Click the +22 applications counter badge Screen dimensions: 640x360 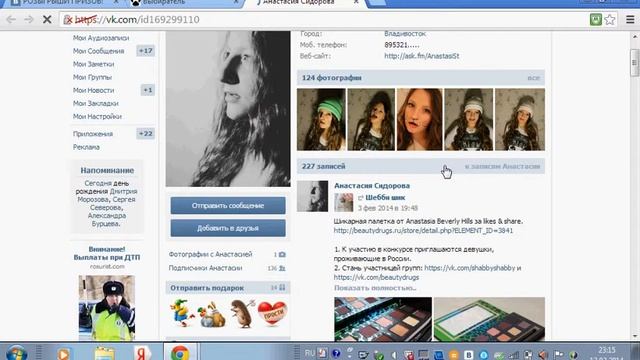pos(145,134)
